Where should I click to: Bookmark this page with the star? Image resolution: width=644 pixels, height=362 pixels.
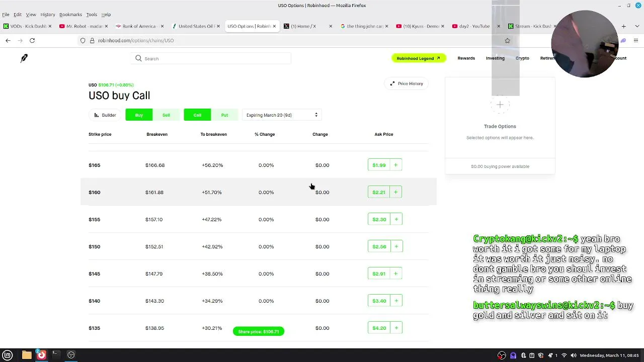(x=507, y=40)
